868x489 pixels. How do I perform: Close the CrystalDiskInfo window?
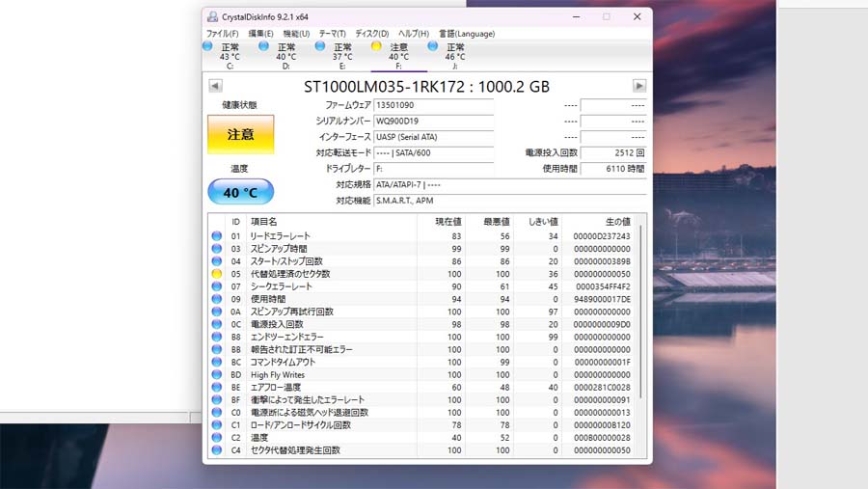pos(637,17)
